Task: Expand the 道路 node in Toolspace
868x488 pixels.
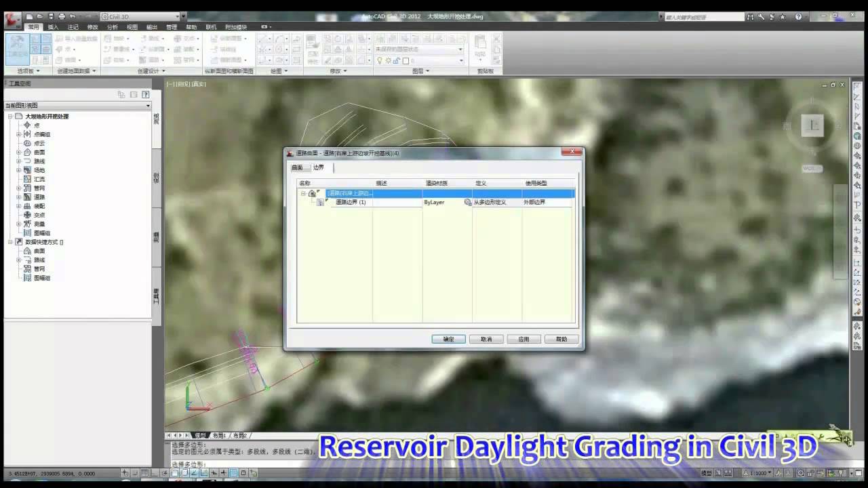Action: tap(19, 197)
